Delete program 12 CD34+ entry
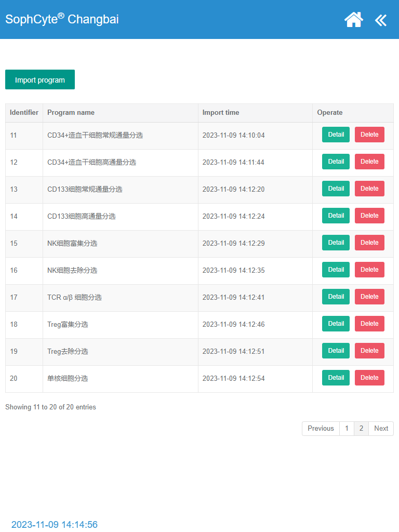Image resolution: width=399 pixels, height=532 pixels. pos(369,162)
